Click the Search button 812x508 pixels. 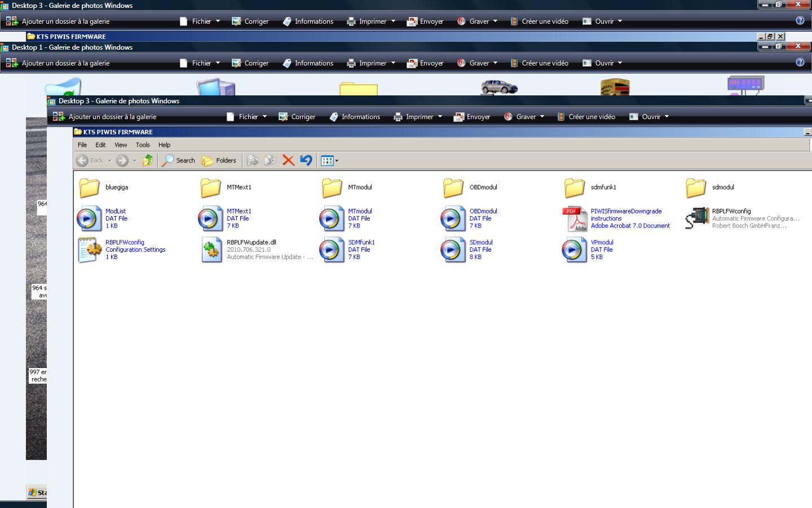click(179, 160)
